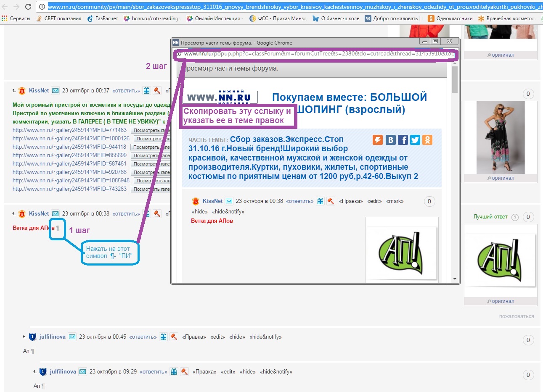Click hammer icon on KissNet 00:37 post
This screenshot has height=392, width=543.
point(157,91)
